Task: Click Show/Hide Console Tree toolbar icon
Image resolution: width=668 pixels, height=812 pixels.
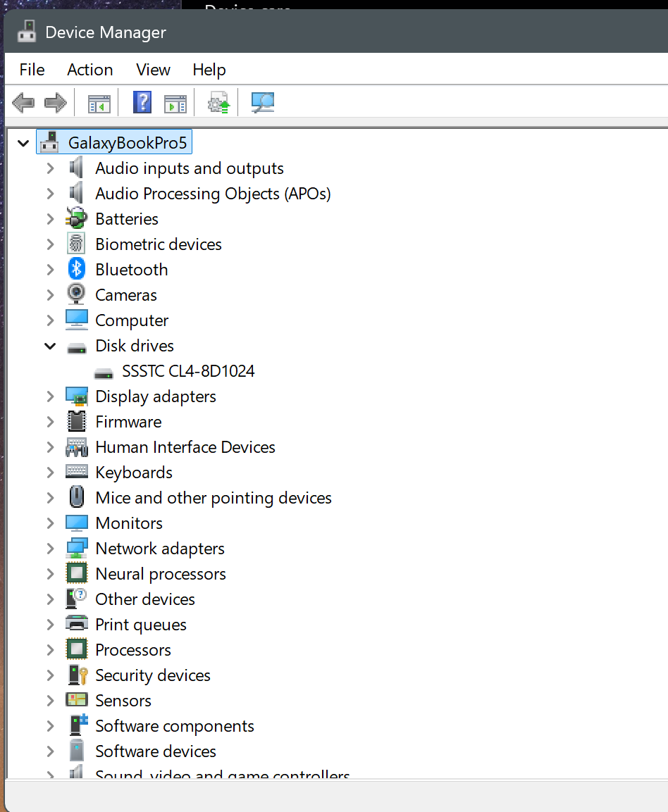Action: [x=99, y=103]
